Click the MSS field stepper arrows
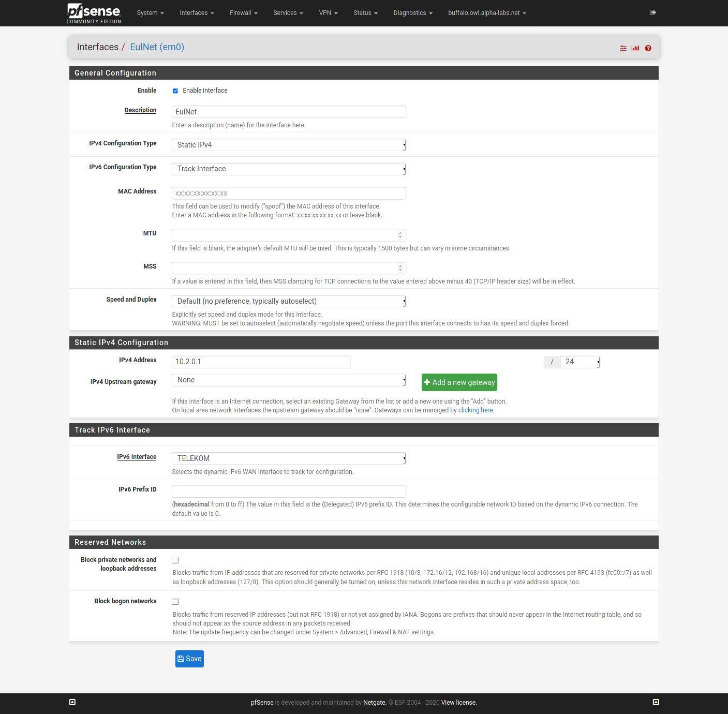This screenshot has height=714, width=728. coord(400,268)
